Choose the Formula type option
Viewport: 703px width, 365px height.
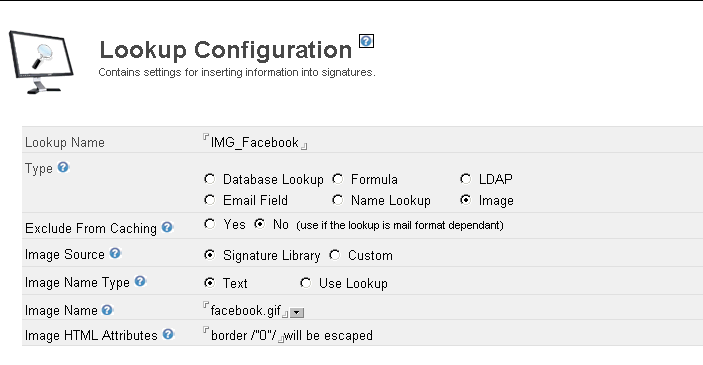click(x=338, y=179)
